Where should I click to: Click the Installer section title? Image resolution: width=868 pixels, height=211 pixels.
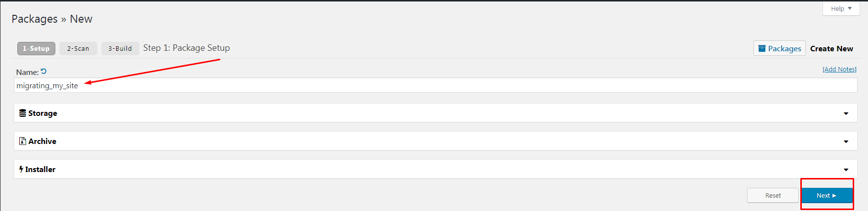(x=40, y=169)
